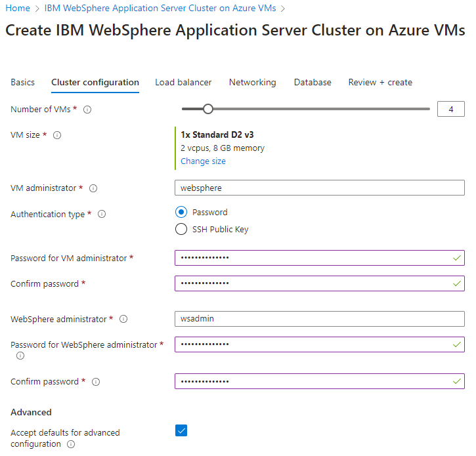Screen dimensions: 476x456
Task: Click info icon under Password for WebSphere administrator
Action: pos(20,356)
